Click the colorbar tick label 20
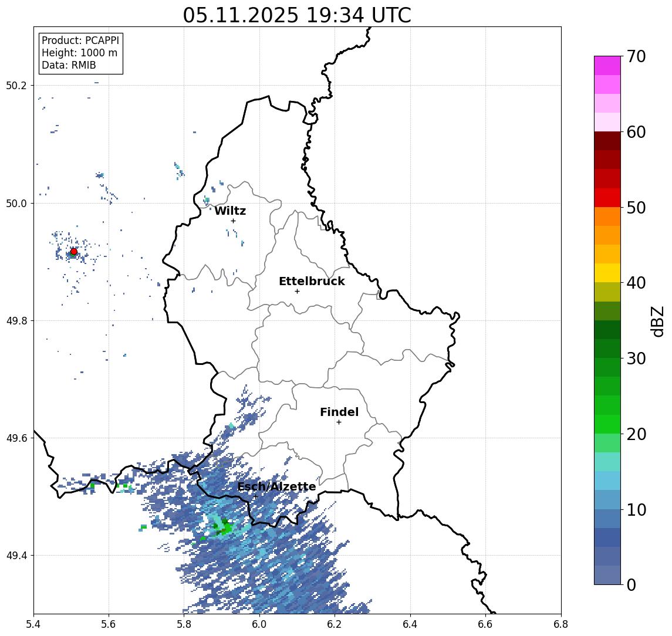The height and width of the screenshot is (636, 672). tap(636, 434)
